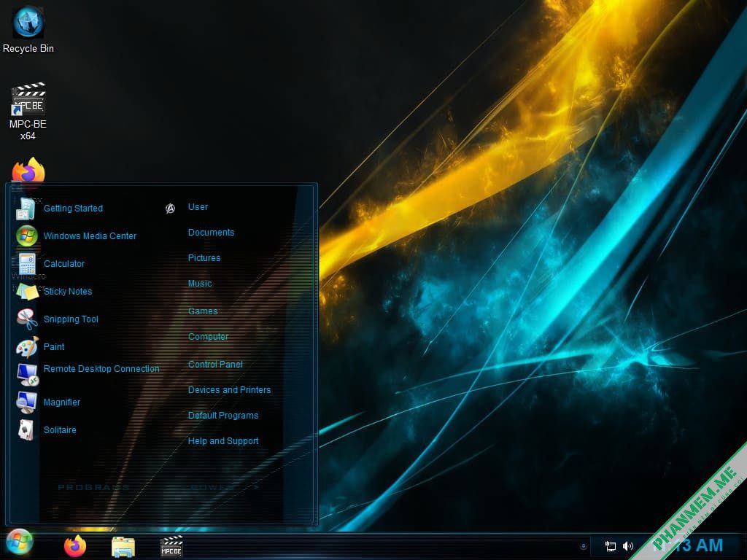
Task: Open Firefox desktop icon above Start menu
Action: [28, 170]
